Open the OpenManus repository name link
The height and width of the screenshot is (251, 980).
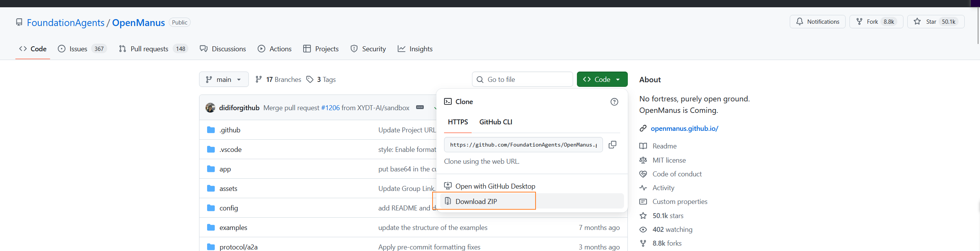pos(138,23)
